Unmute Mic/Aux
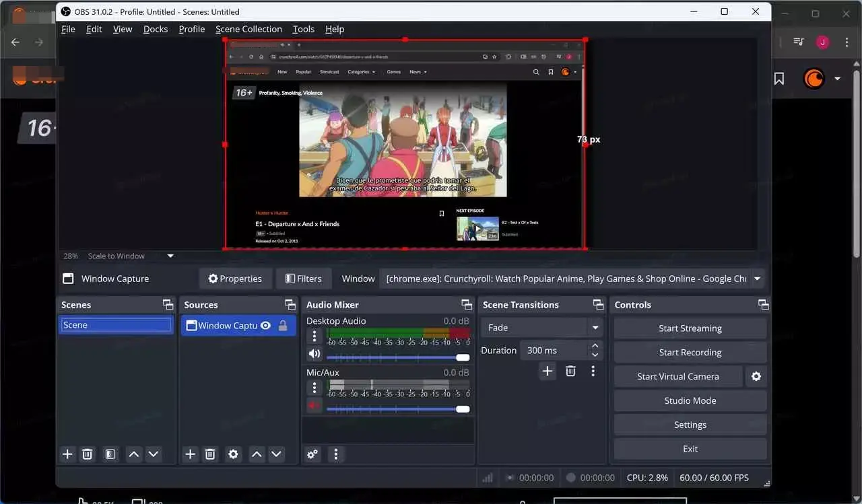This screenshot has width=862, height=504. [314, 405]
